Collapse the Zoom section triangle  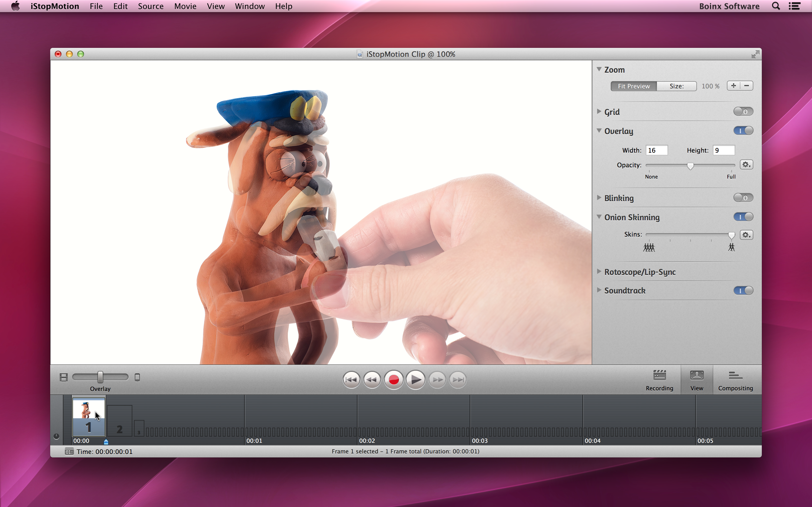point(599,69)
